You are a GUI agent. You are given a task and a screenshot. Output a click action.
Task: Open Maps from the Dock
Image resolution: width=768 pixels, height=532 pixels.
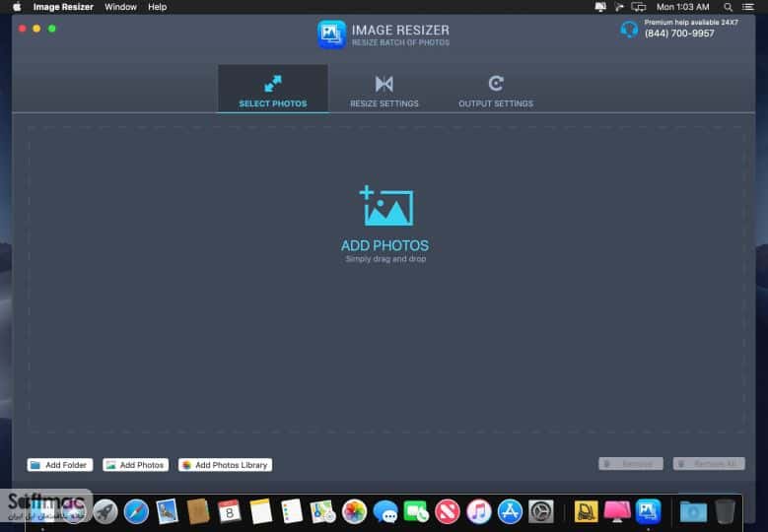322,511
